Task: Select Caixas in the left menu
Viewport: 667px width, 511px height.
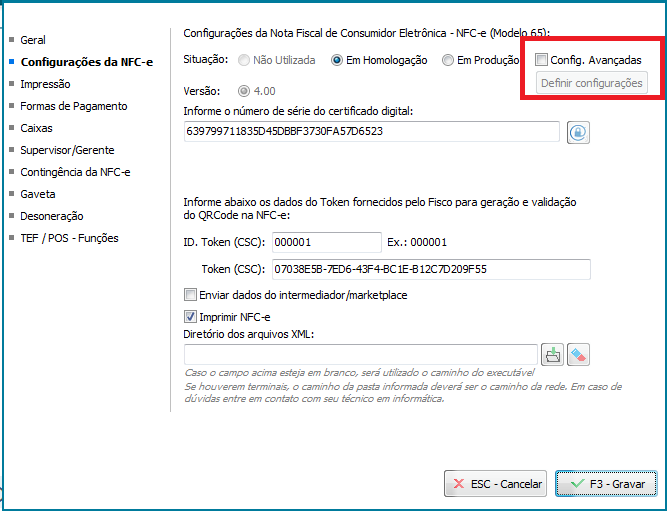Action: click(36, 128)
